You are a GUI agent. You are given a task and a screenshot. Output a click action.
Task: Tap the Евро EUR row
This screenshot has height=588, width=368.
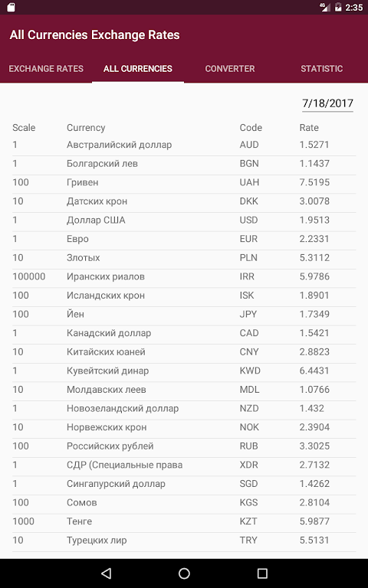[x=184, y=239]
